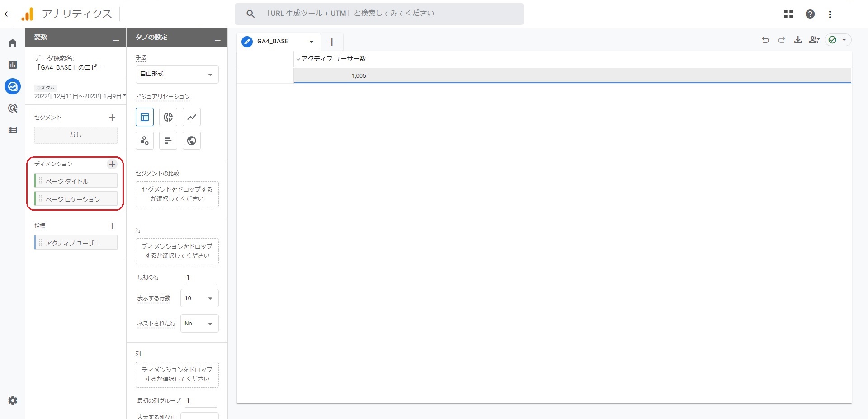Open Configure table icon in sidebar
The image size is (868, 419).
pos(13,130)
